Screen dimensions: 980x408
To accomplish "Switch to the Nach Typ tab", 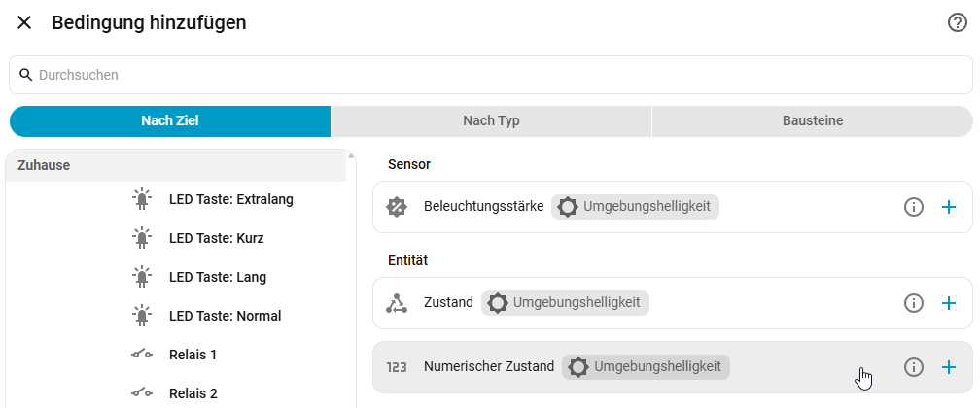I will (491, 120).
